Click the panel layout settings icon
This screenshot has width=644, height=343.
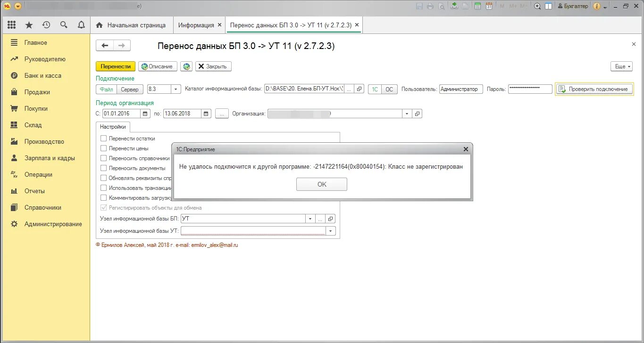[x=549, y=6]
